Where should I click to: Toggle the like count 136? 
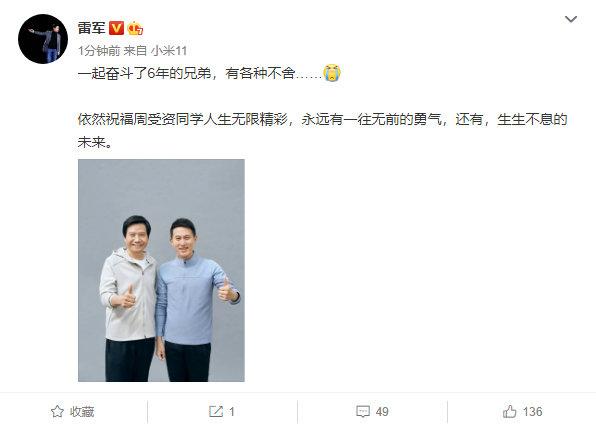[x=533, y=411]
